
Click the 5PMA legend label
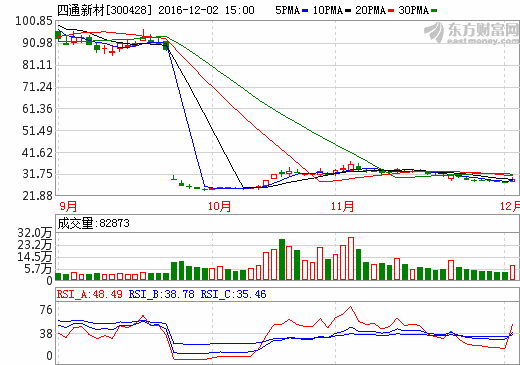tap(287, 10)
